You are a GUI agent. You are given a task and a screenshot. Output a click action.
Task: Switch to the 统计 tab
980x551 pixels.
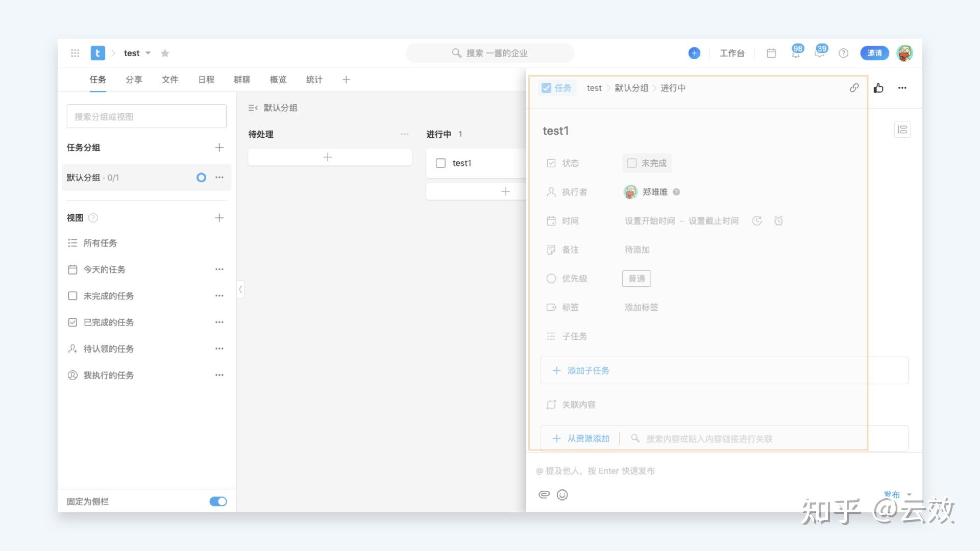click(x=314, y=80)
